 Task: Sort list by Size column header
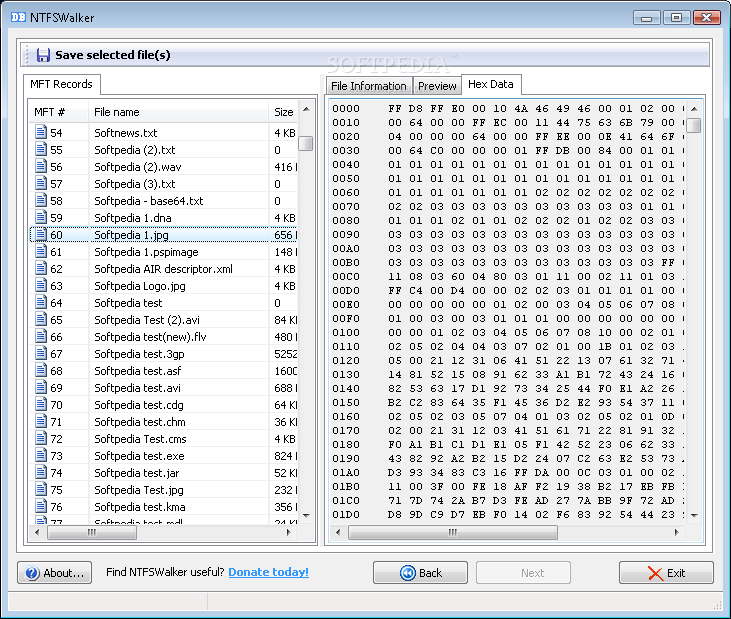[x=283, y=112]
